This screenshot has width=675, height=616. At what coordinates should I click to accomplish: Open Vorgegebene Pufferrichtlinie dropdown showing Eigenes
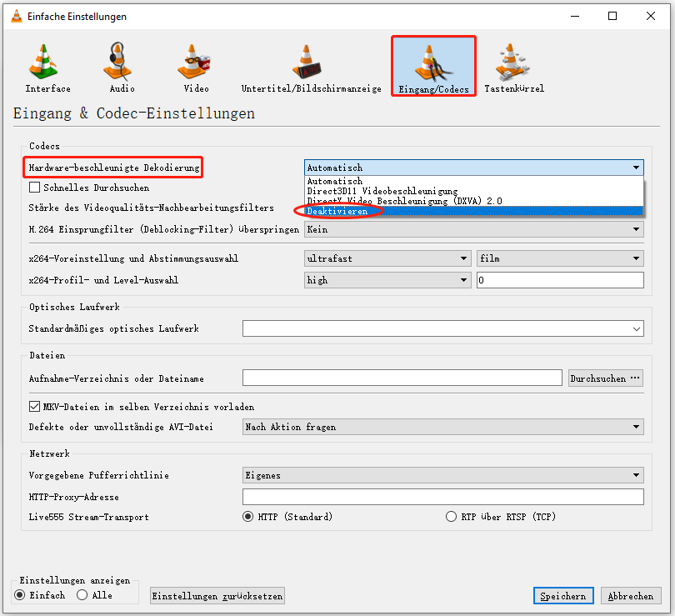pos(443,475)
